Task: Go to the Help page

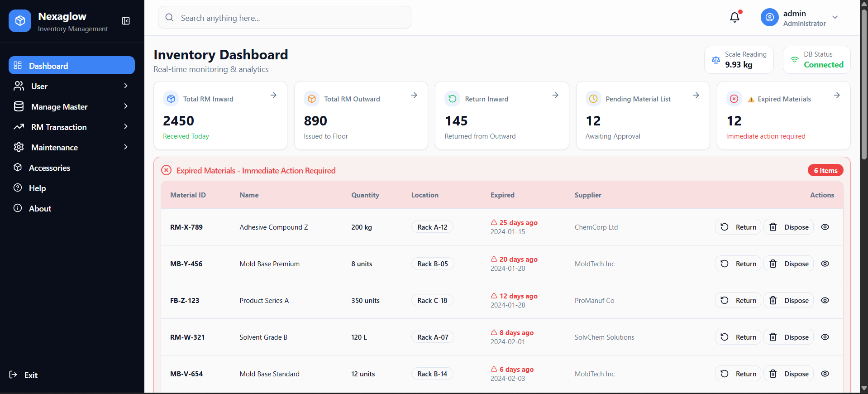Action: 37,188
